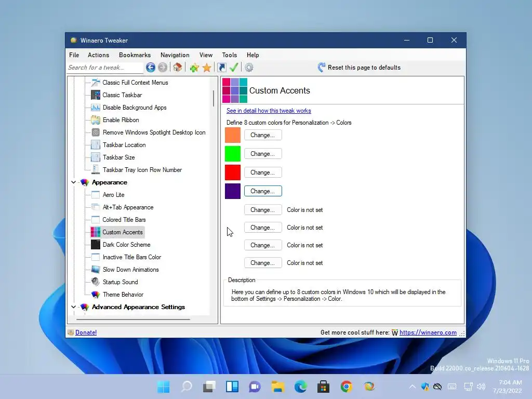Click the Classic Taskbar tree icon
Screen dimensions: 532x399
pos(96,95)
